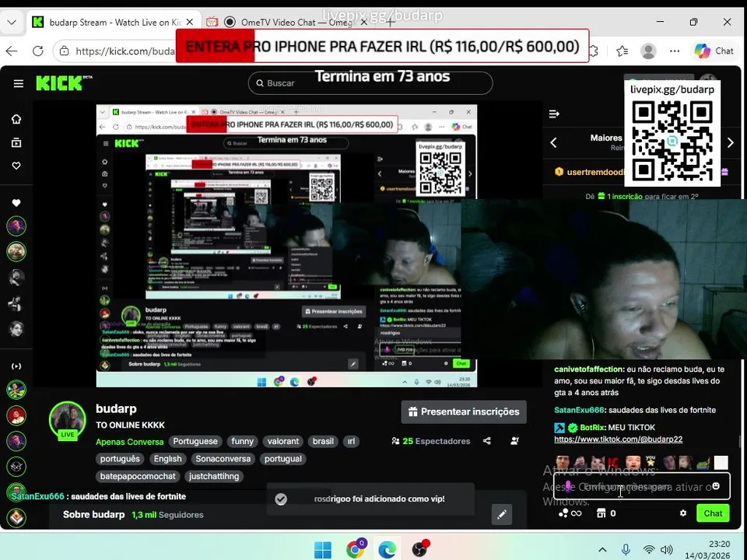Image resolution: width=747 pixels, height=560 pixels.
Task: Click the Sonaconversa tag
Action: (223, 459)
